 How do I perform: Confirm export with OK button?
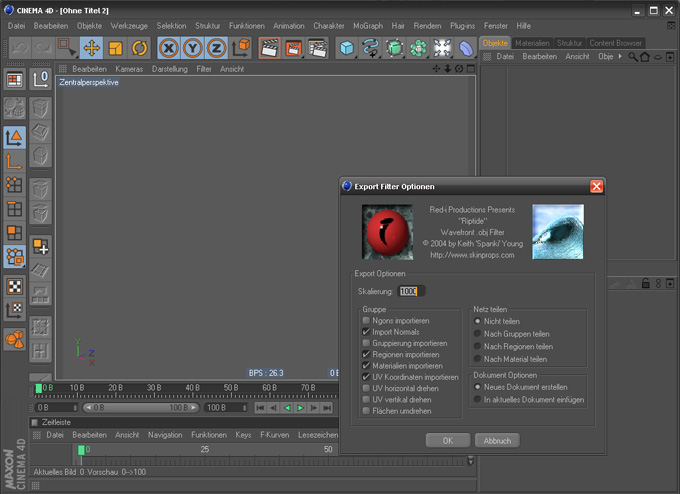(447, 440)
